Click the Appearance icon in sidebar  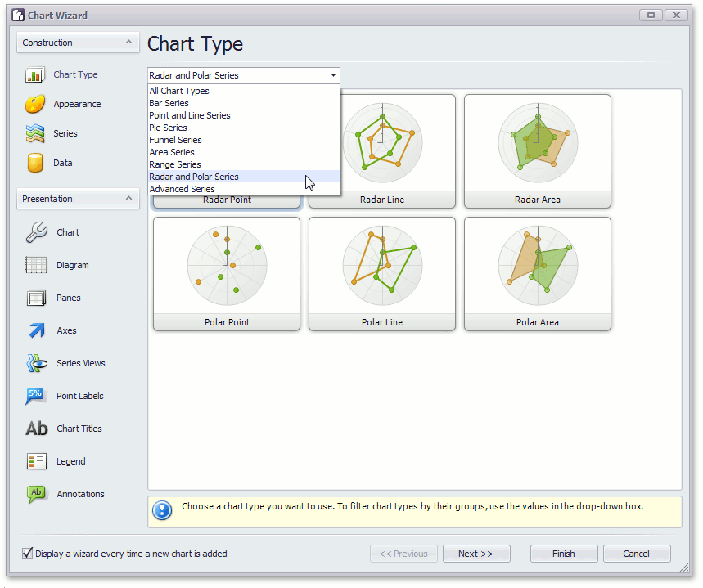34,105
